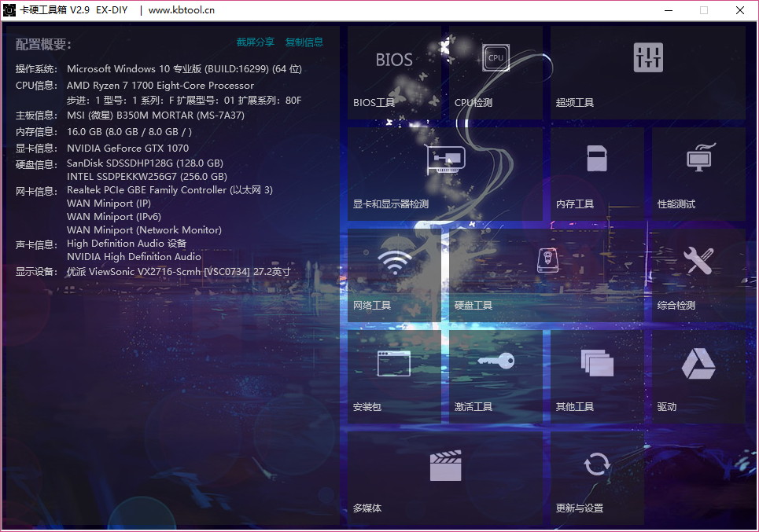Screen dimensions: 759x532
Task: Click the 硬盘工具 hard drive icon
Action: point(547,260)
